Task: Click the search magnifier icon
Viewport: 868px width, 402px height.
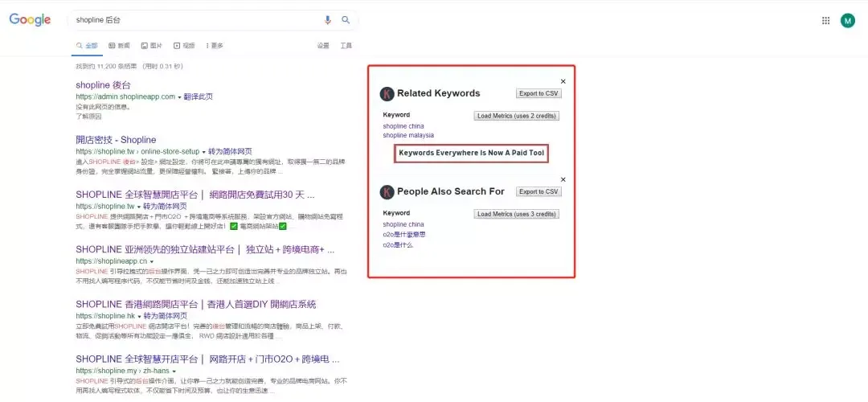Action: (x=346, y=20)
